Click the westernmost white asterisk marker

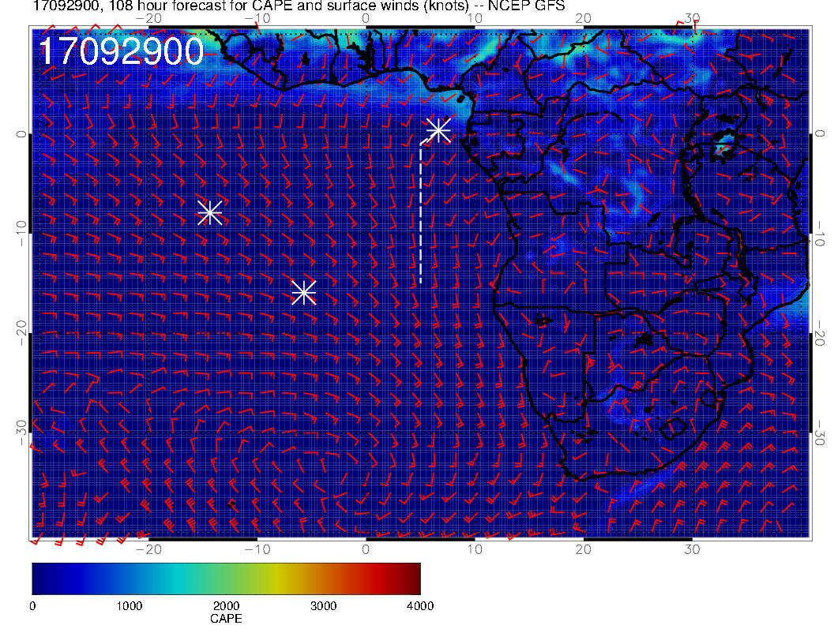[x=209, y=212]
